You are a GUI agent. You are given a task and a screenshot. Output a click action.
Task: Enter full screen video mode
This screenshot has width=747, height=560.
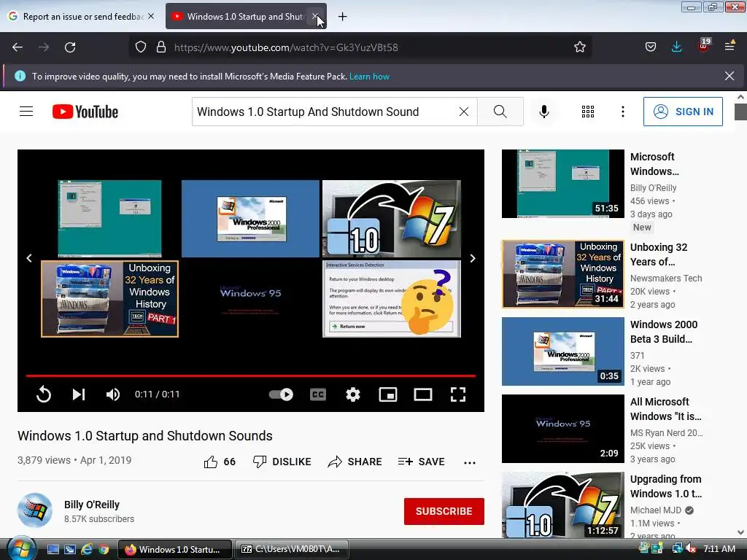coord(458,394)
